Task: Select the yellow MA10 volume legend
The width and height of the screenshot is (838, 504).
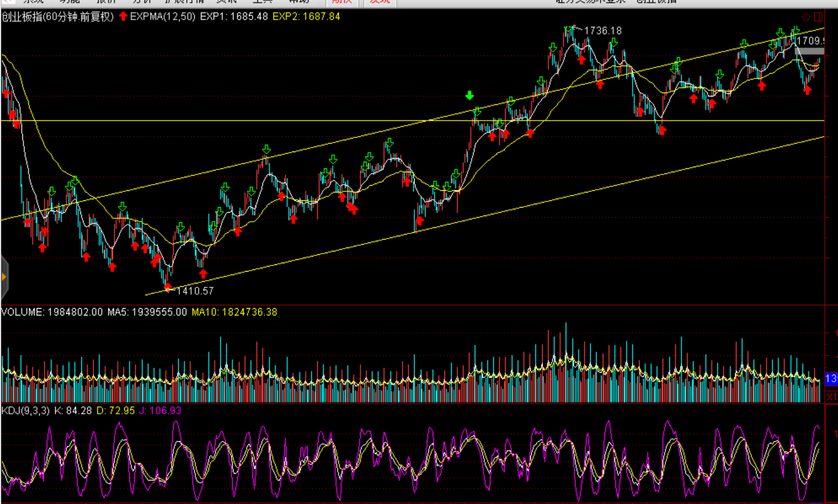Action: click(234, 312)
